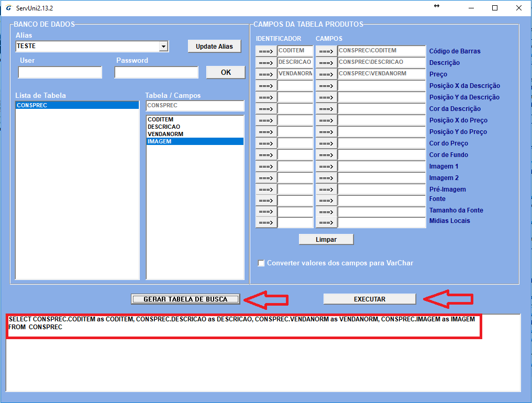This screenshot has height=403, width=532.
Task: Click the Update Alias button
Action: [x=214, y=46]
